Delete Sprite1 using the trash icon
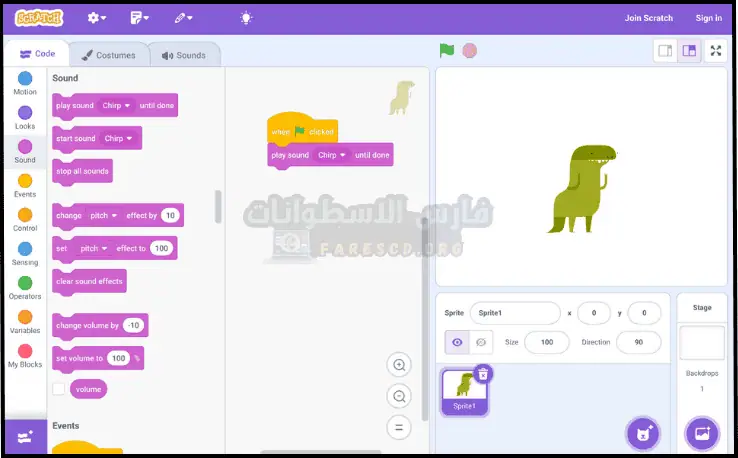The image size is (738, 458). pyautogui.click(x=482, y=373)
